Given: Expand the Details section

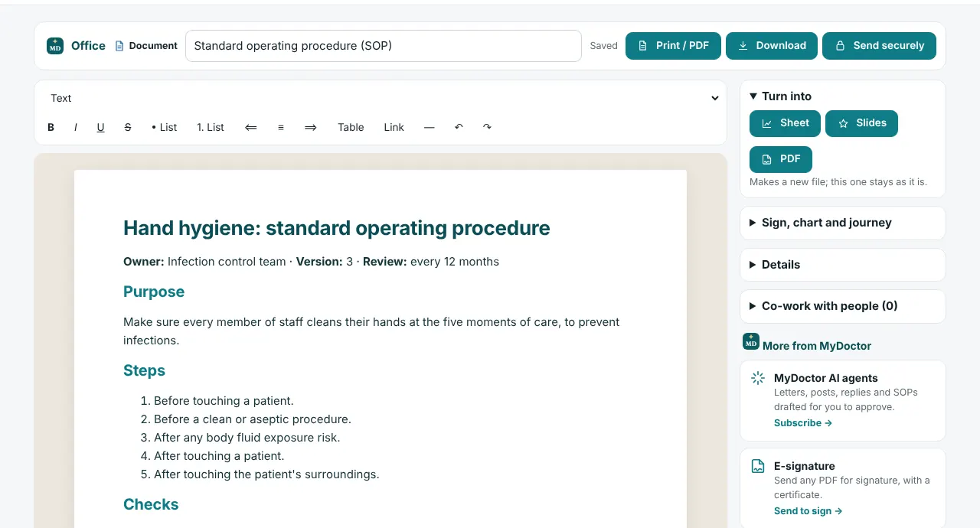Looking at the screenshot, I should 843,265.
